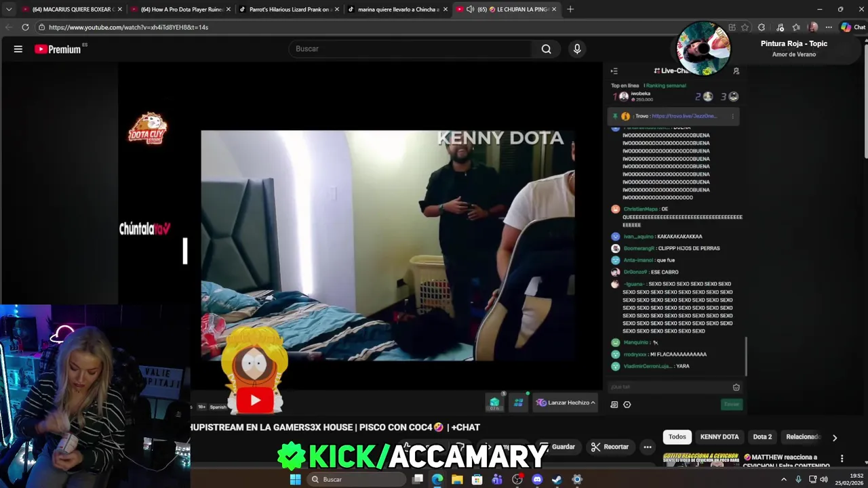The height and width of the screenshot is (488, 868).
Task: Click chat settings icon below input
Action: pos(614,405)
